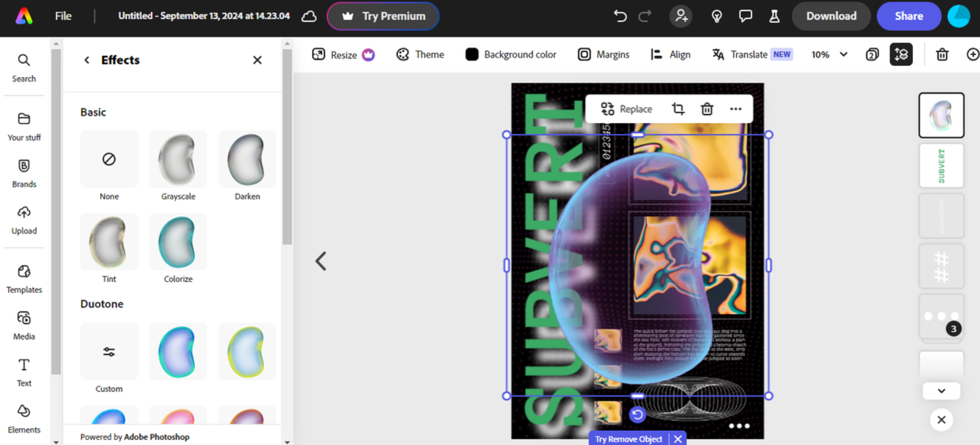Expand more layers with the down chevron
980x445 pixels.
[x=941, y=391]
